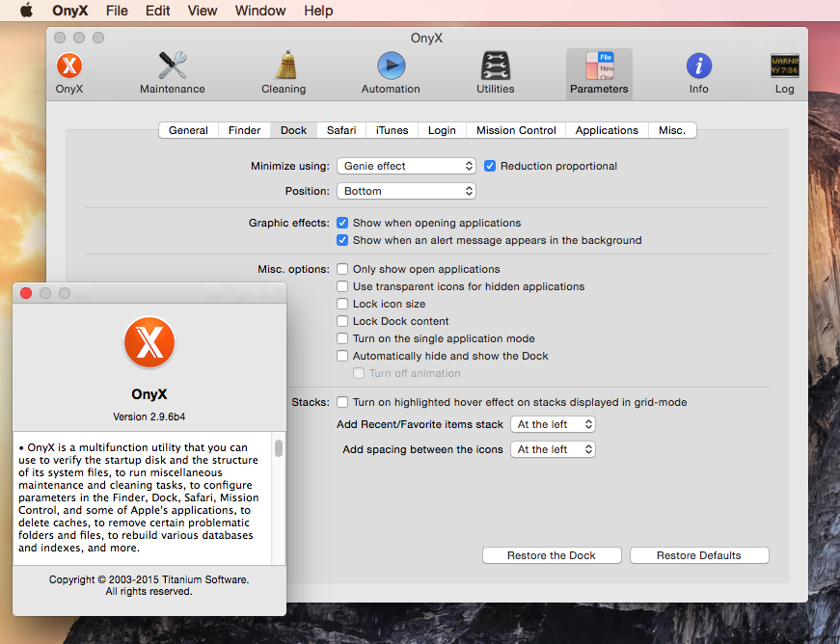The width and height of the screenshot is (840, 644).
Task: Click the Graphic effects label
Action: pos(288,223)
